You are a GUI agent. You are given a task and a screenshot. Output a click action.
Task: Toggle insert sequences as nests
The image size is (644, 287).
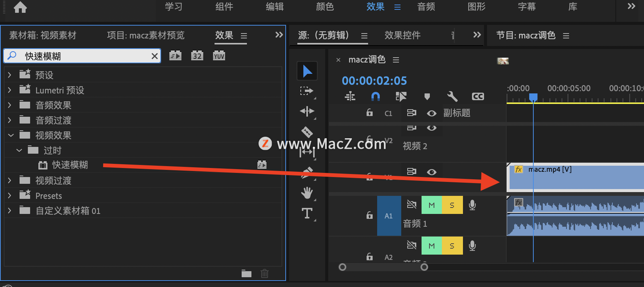[350, 96]
